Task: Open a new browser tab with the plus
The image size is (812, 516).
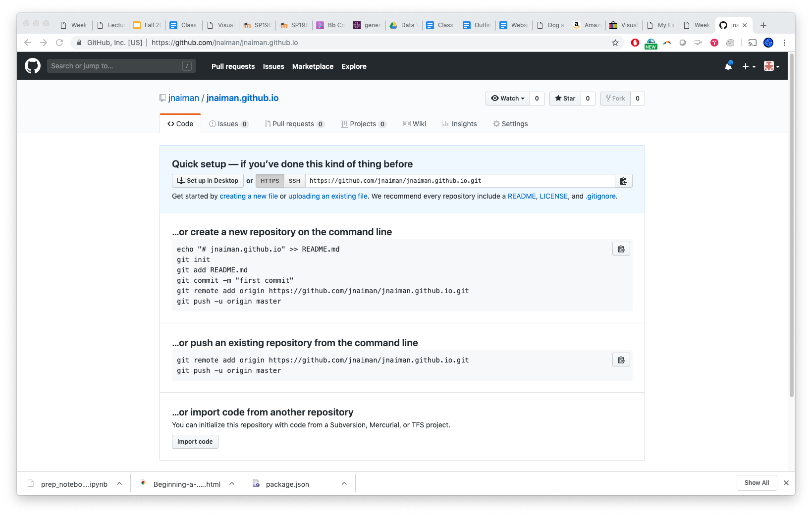Action: coord(763,25)
